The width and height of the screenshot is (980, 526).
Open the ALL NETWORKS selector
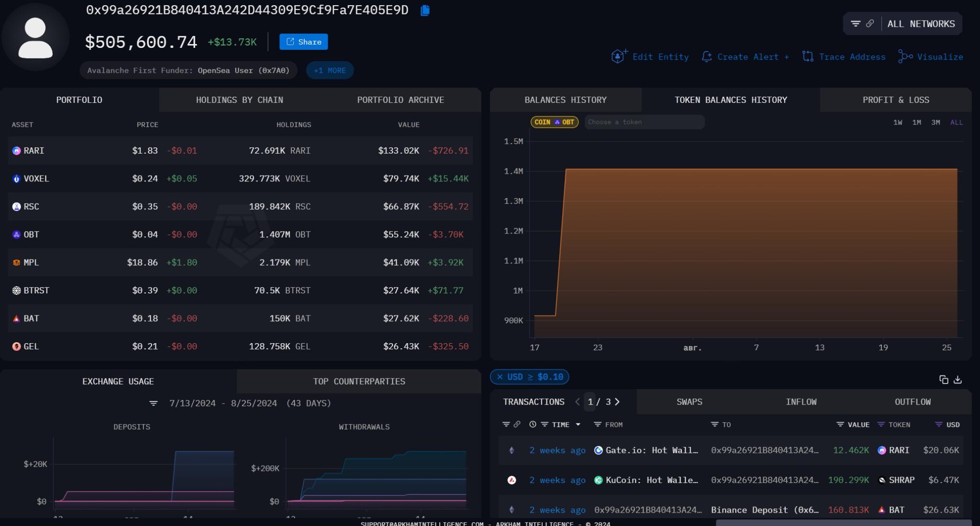click(921, 24)
